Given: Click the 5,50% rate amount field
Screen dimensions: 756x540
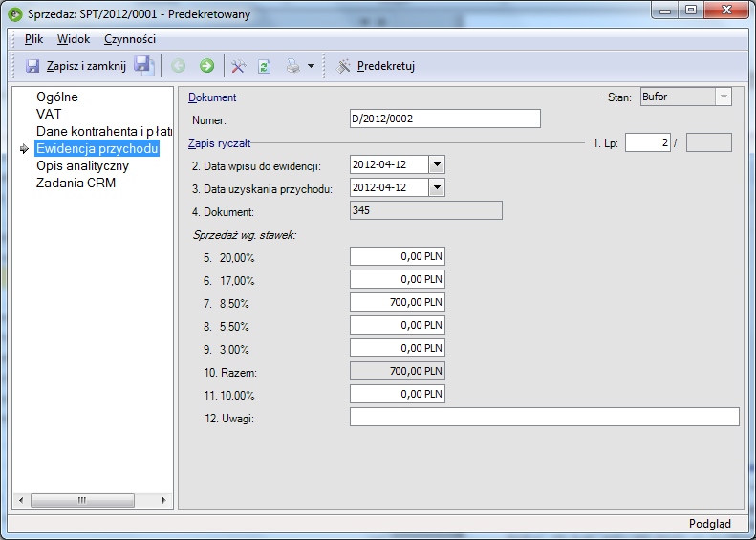Looking at the screenshot, I should click(398, 326).
